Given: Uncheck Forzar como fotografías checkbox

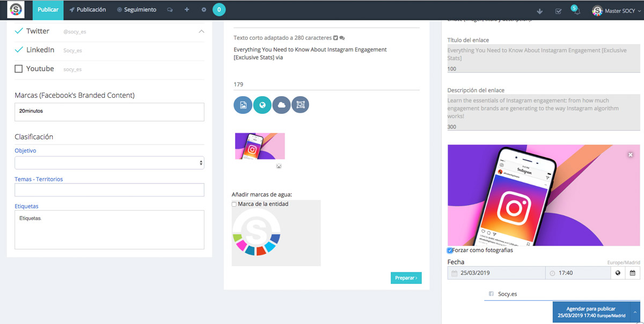Looking at the screenshot, I should [x=450, y=250].
